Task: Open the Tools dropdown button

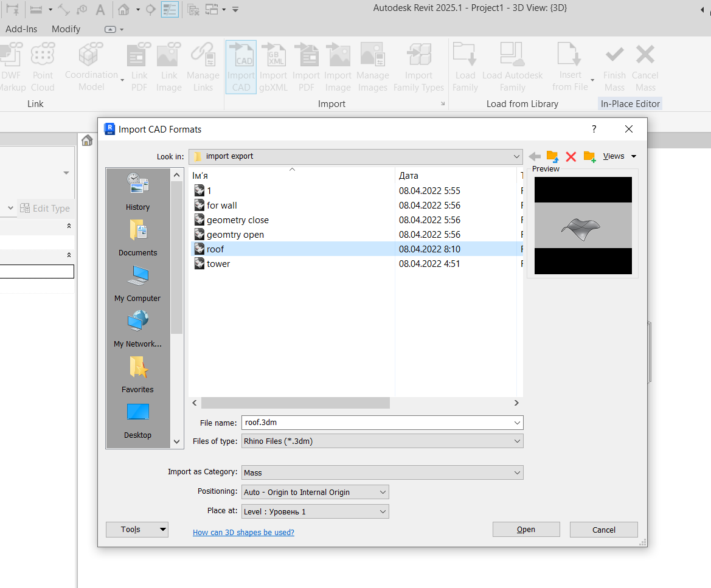Action: (137, 530)
